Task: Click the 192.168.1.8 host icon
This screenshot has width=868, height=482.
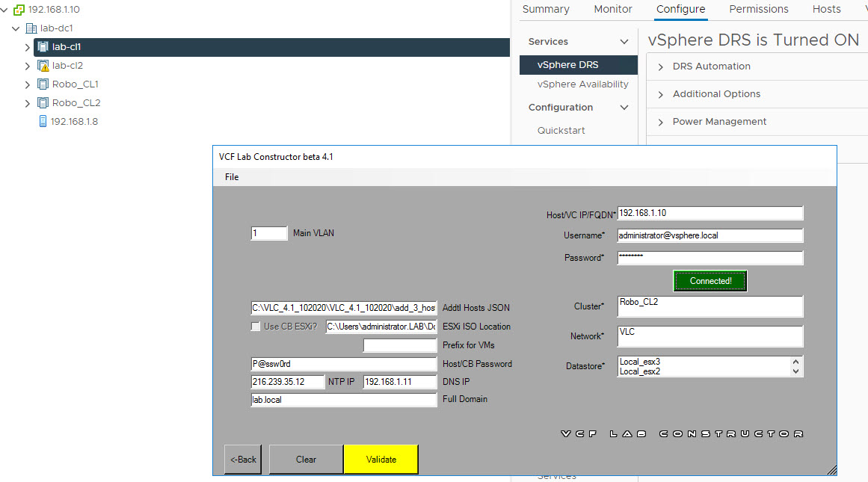Action: point(43,121)
